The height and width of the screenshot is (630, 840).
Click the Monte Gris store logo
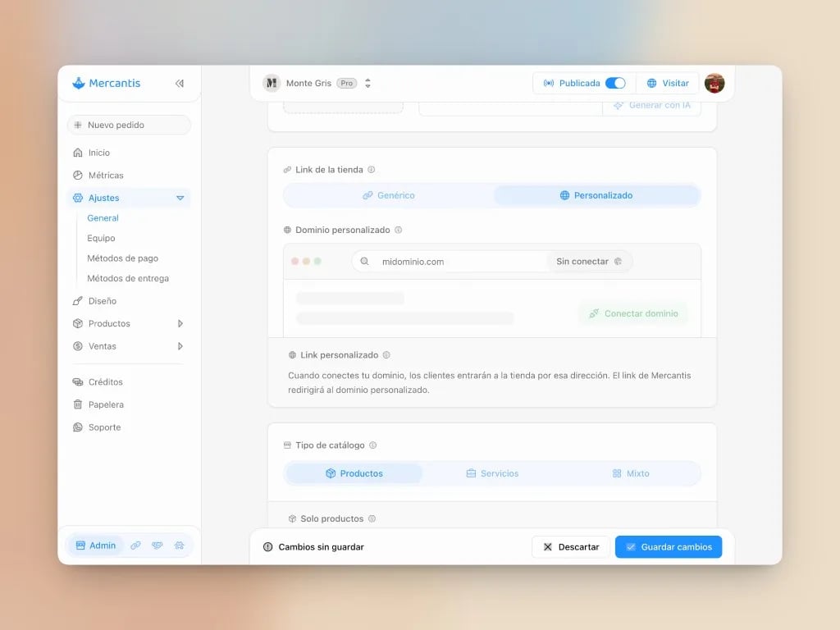[272, 83]
